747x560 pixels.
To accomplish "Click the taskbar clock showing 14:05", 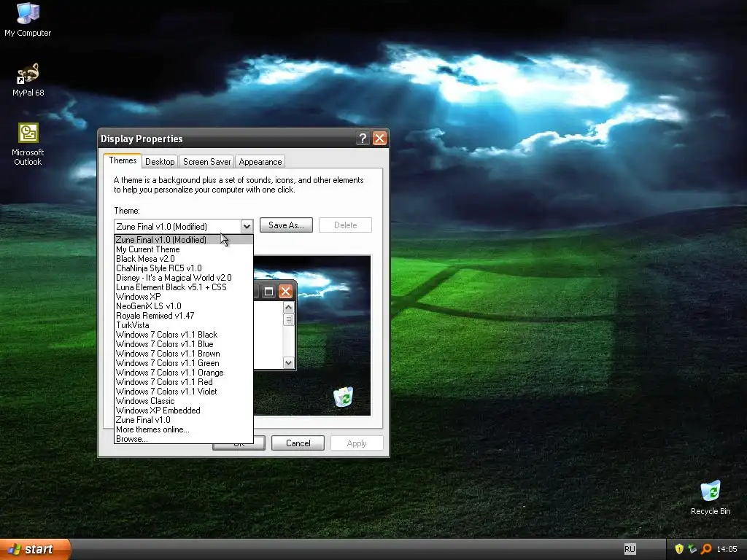I will [x=727, y=549].
